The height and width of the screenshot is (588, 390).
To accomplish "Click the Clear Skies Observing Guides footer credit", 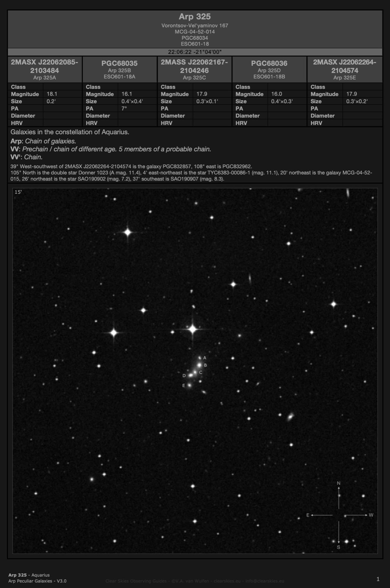I will click(195, 581).
